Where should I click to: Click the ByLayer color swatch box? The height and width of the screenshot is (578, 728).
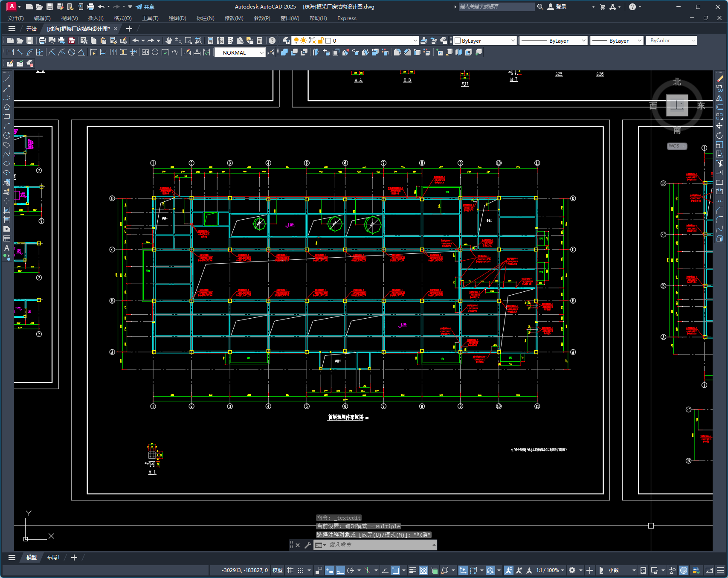click(458, 41)
